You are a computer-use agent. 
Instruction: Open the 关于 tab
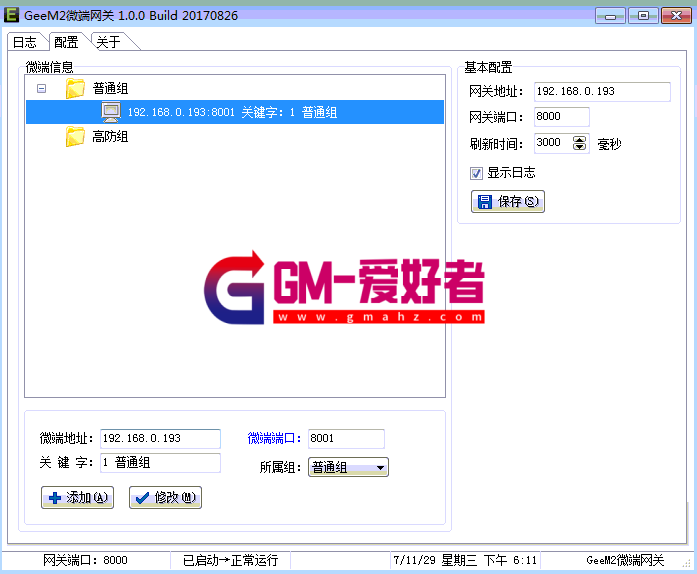(108, 42)
